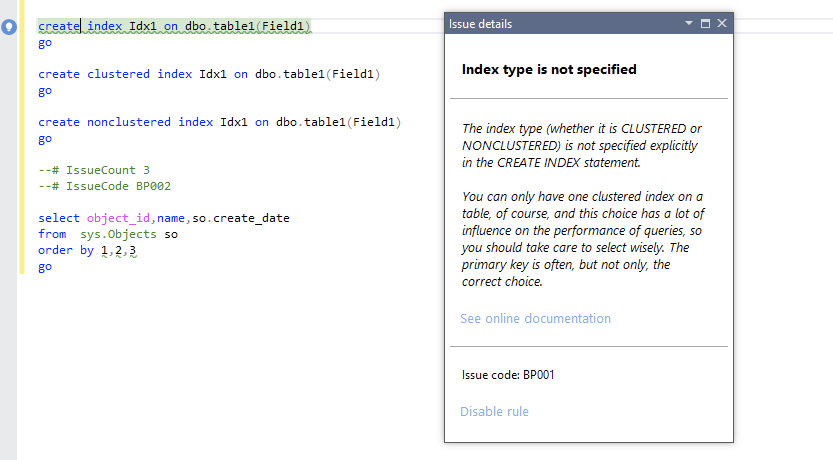Click the Issue details title bar
Viewport: 833px width, 460px height.
point(560,23)
